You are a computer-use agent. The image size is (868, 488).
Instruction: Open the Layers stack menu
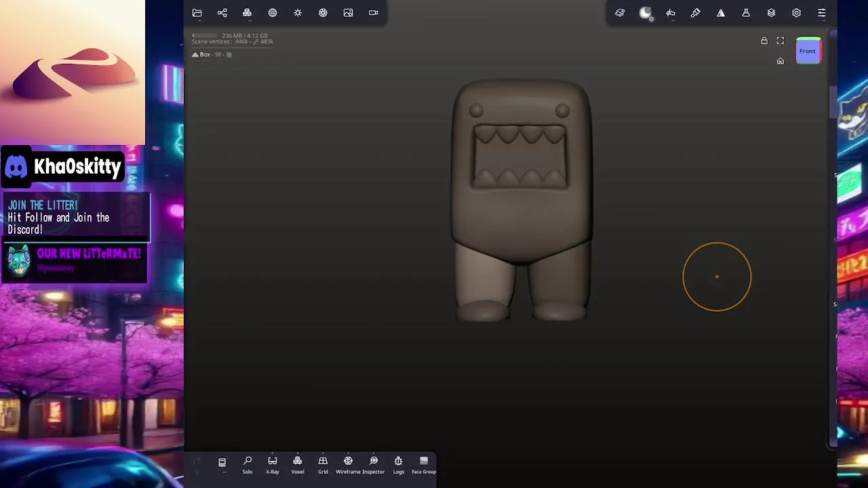771,13
